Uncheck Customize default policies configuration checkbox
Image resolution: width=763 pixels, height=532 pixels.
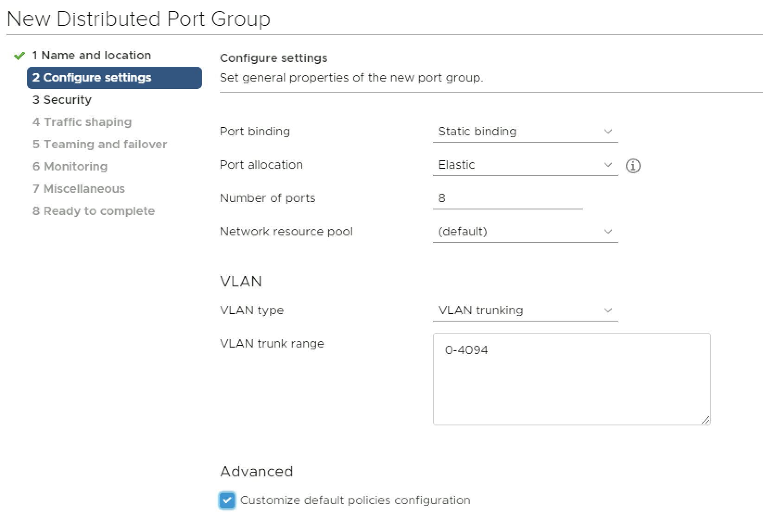pos(227,500)
